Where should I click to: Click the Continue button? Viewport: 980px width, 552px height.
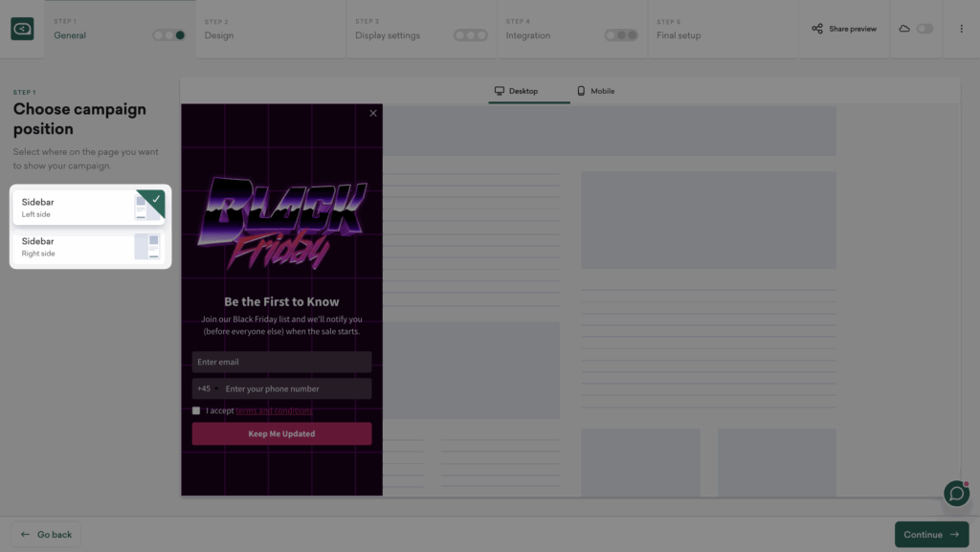(x=931, y=534)
